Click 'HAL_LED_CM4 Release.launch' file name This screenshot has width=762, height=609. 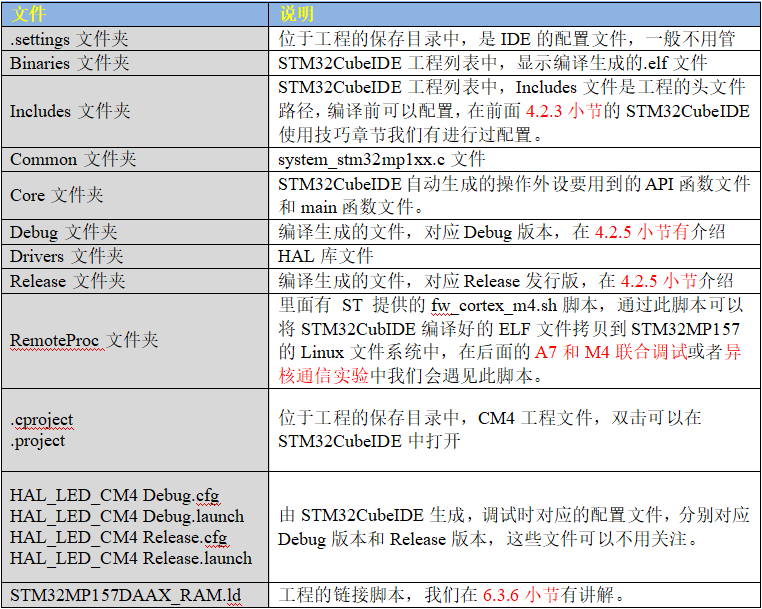131,558
